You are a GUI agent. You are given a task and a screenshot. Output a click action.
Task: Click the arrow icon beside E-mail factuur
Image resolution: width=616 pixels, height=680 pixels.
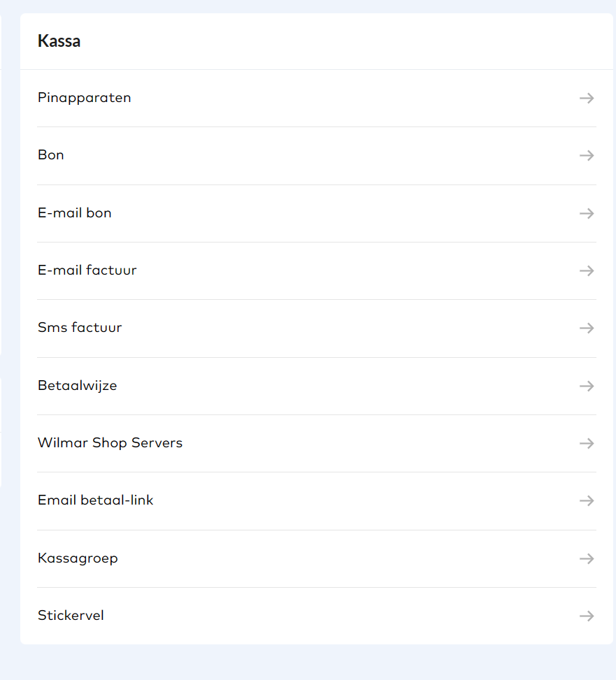(587, 271)
